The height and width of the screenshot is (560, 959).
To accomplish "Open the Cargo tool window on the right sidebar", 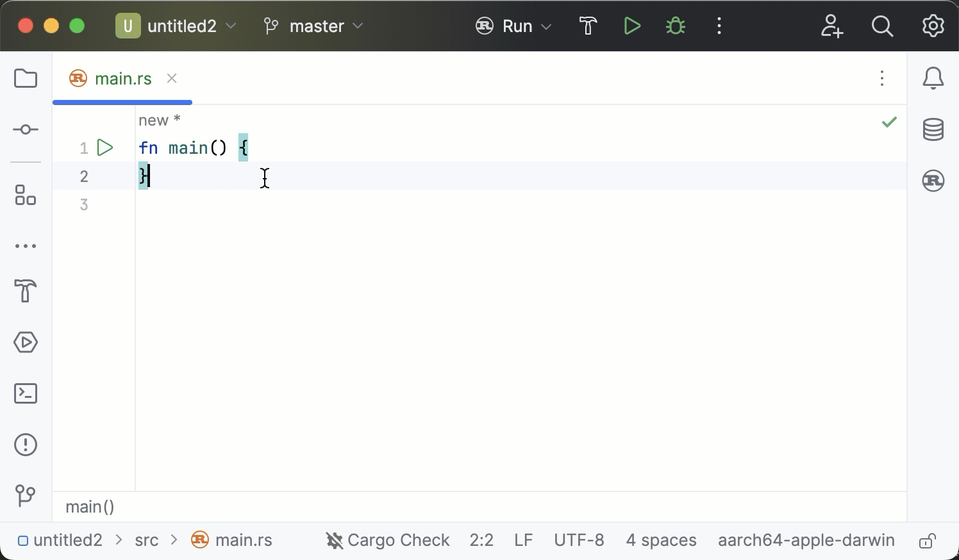I will coord(933,181).
